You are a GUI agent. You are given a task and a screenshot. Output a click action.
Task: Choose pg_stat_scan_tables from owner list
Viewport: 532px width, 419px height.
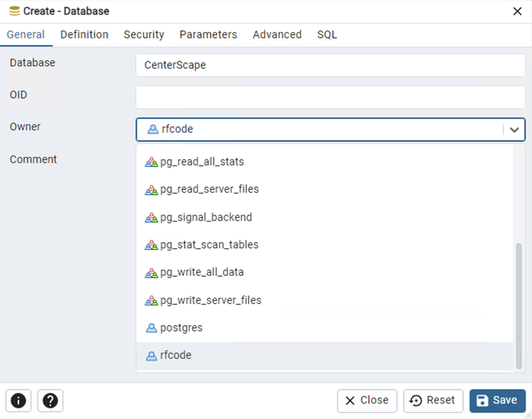click(209, 245)
